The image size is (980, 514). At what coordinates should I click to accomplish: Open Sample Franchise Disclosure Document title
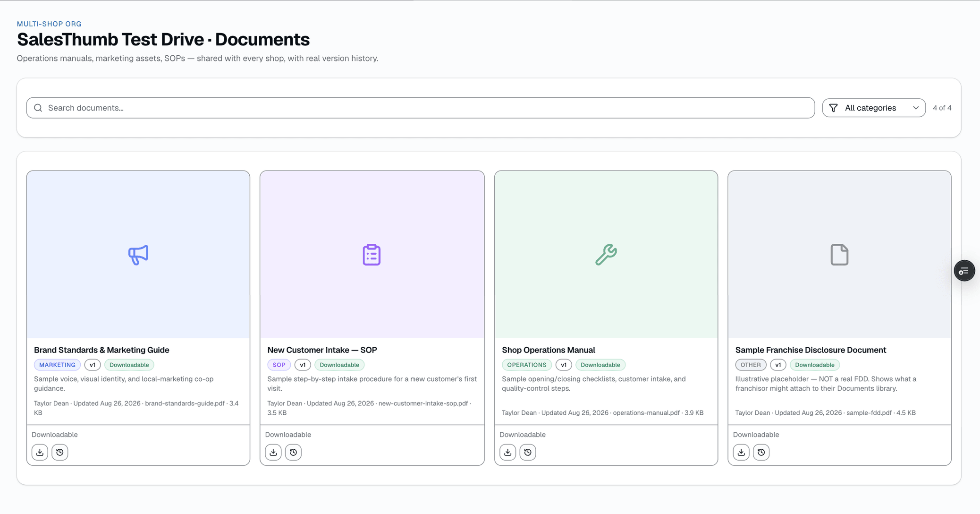tap(811, 350)
